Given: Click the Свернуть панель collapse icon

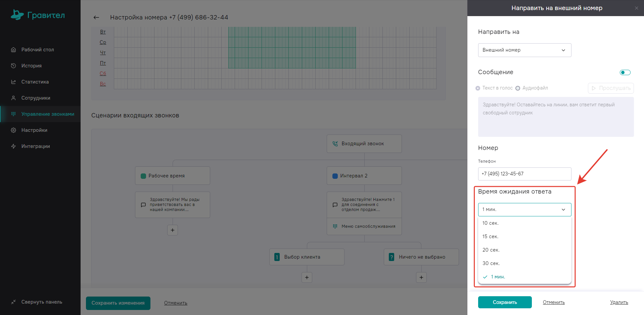Looking at the screenshot, I should coord(13,302).
